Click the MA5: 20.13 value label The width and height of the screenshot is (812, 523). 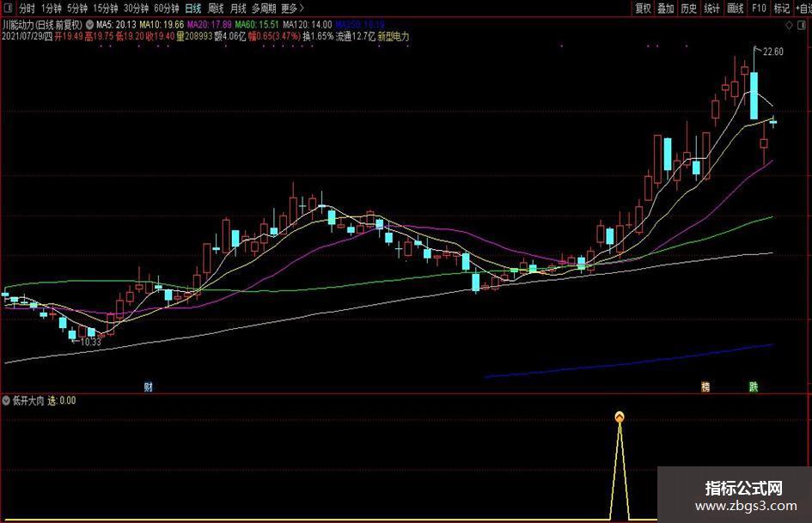pos(117,24)
